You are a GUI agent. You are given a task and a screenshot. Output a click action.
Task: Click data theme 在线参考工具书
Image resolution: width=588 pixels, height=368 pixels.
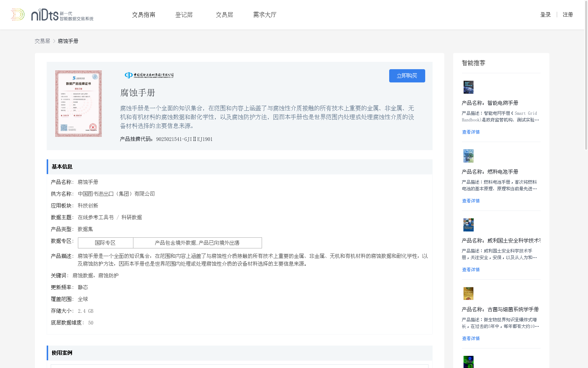(x=96, y=217)
